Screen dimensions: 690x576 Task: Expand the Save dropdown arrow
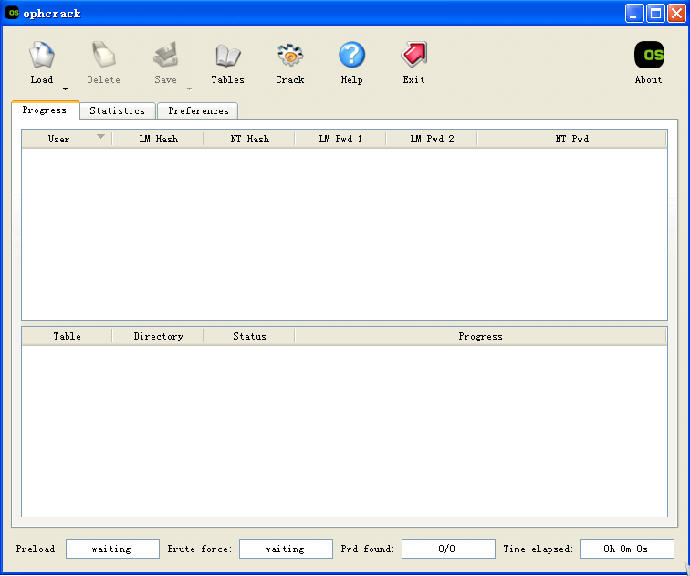click(189, 89)
